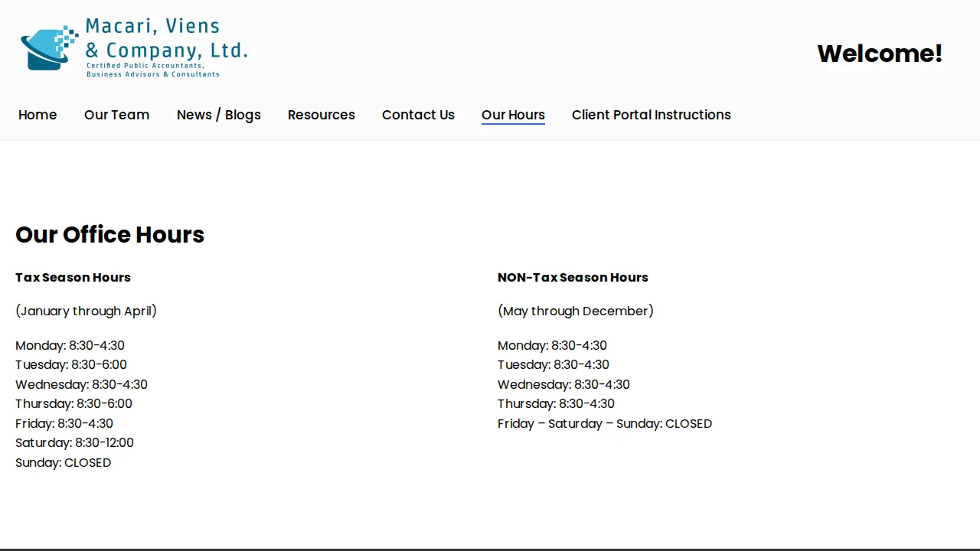Click Sunday: CLOSED line
980x551 pixels.
coord(64,462)
